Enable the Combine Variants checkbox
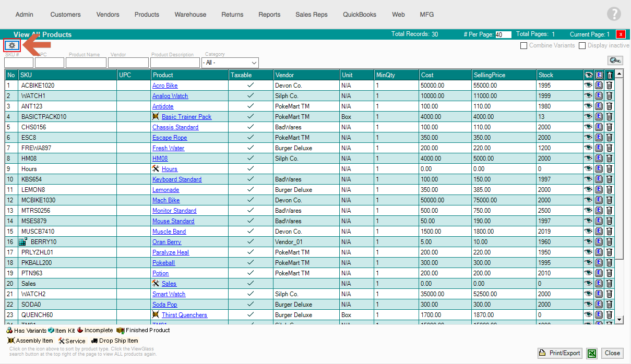 (523, 45)
